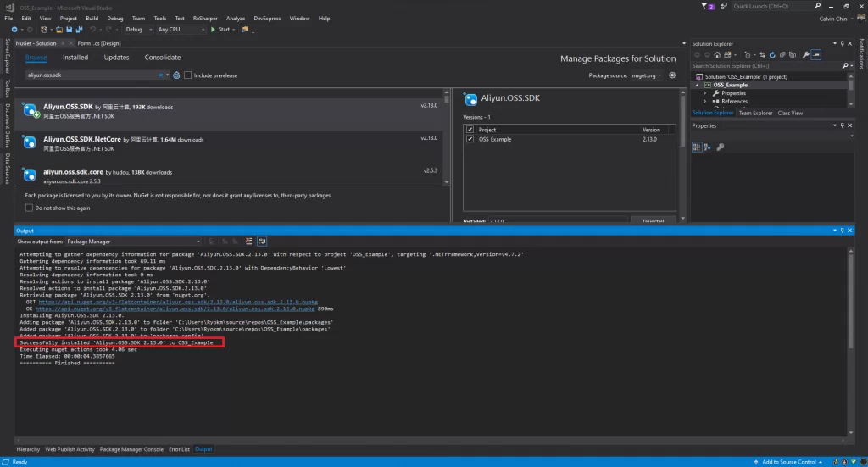Click the New Project toolbar icon

pos(44,30)
